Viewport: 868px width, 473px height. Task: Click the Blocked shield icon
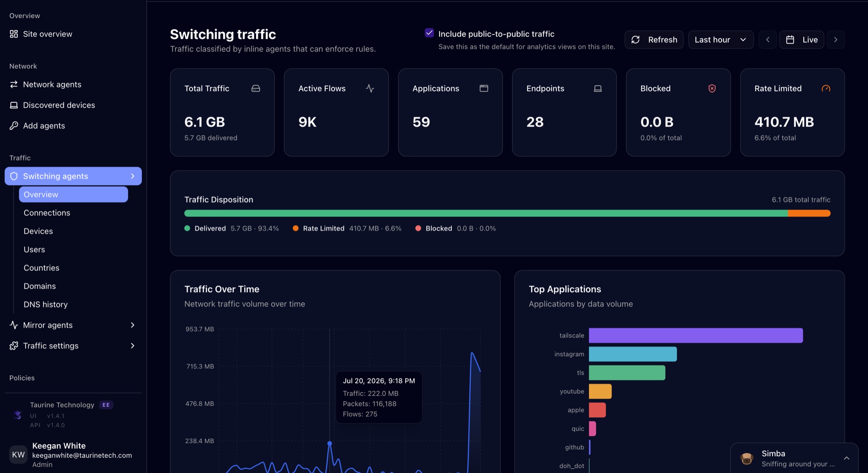[712, 88]
